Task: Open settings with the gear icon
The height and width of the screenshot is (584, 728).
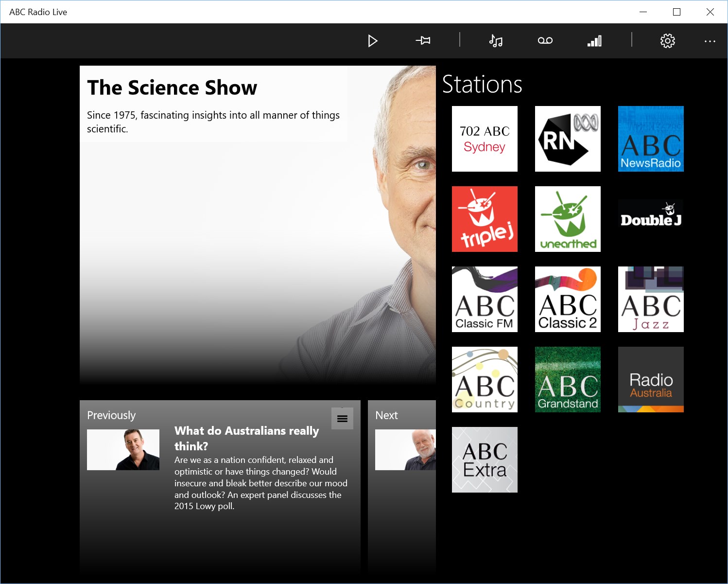Action: coord(668,41)
